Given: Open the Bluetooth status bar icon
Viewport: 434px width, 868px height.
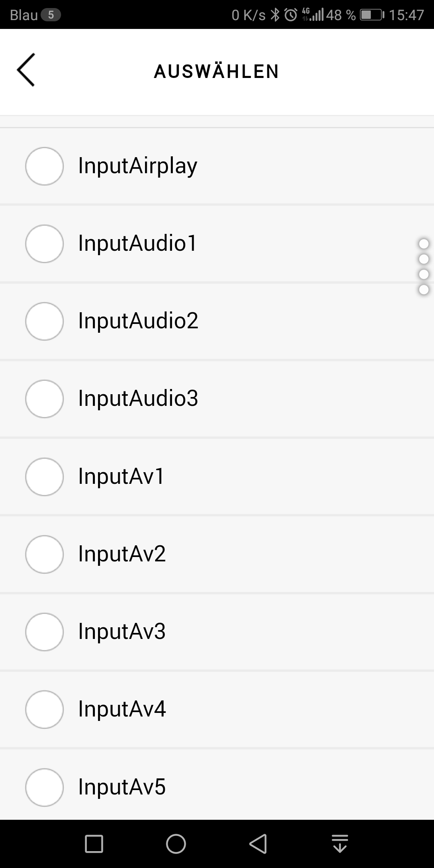Looking at the screenshot, I should coord(275,15).
